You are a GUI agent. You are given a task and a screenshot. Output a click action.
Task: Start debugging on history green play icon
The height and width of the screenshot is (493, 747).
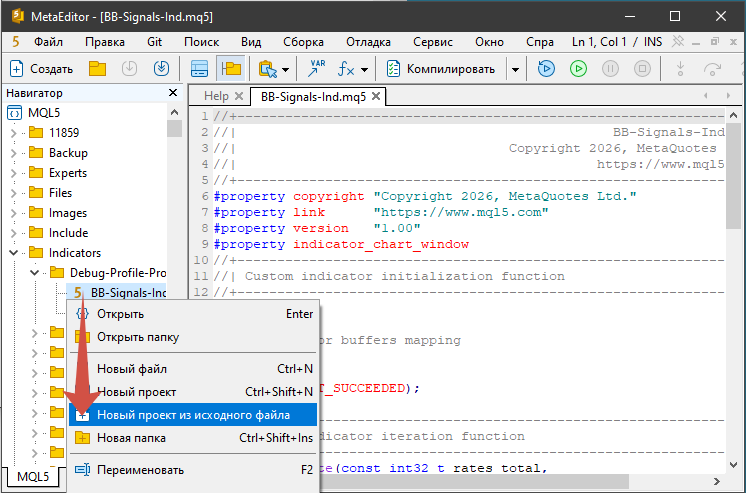[578, 69]
